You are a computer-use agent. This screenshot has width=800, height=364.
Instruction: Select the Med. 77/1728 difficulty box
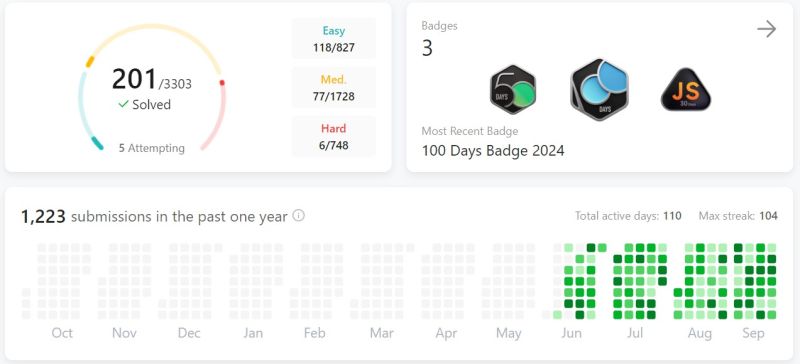334,88
